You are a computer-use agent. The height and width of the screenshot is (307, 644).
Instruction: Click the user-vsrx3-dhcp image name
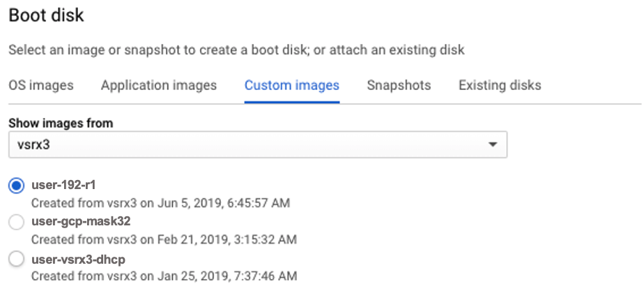pyautogui.click(x=79, y=259)
